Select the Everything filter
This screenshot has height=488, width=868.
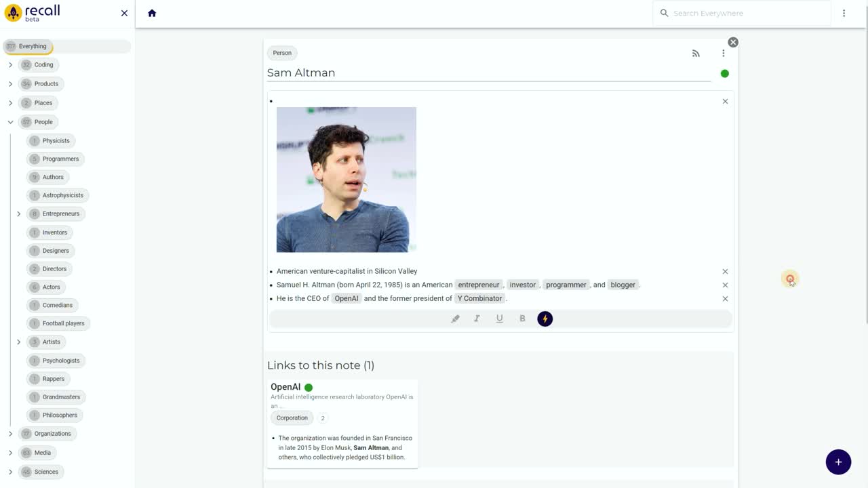(x=28, y=46)
